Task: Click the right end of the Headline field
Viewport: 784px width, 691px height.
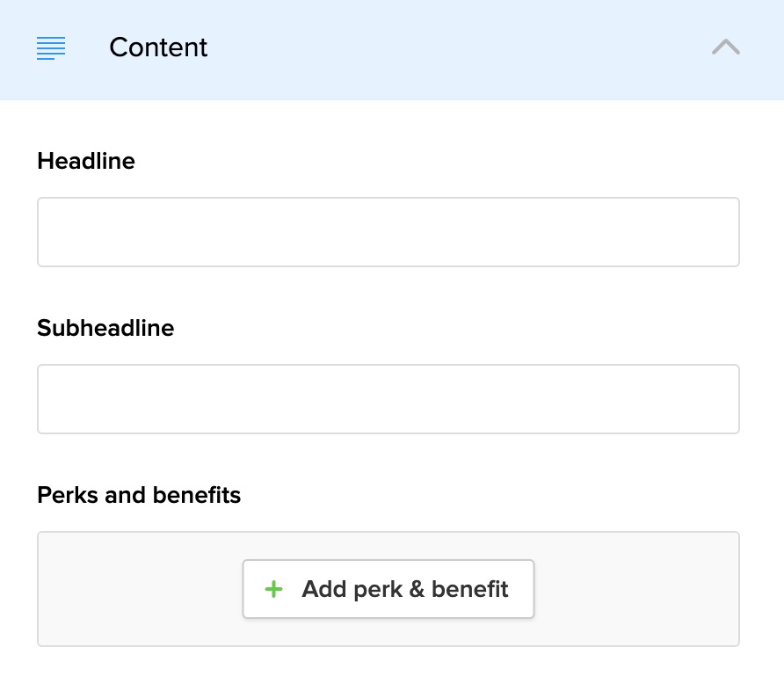Action: (725, 232)
